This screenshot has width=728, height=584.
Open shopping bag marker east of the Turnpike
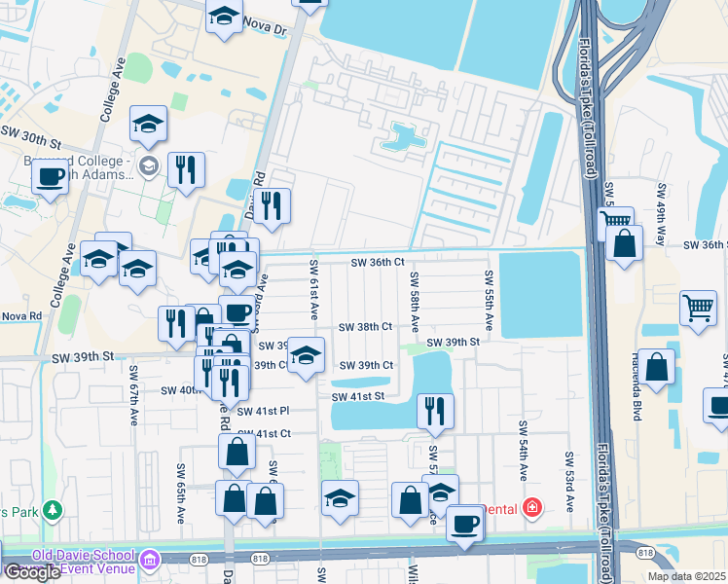coord(625,246)
